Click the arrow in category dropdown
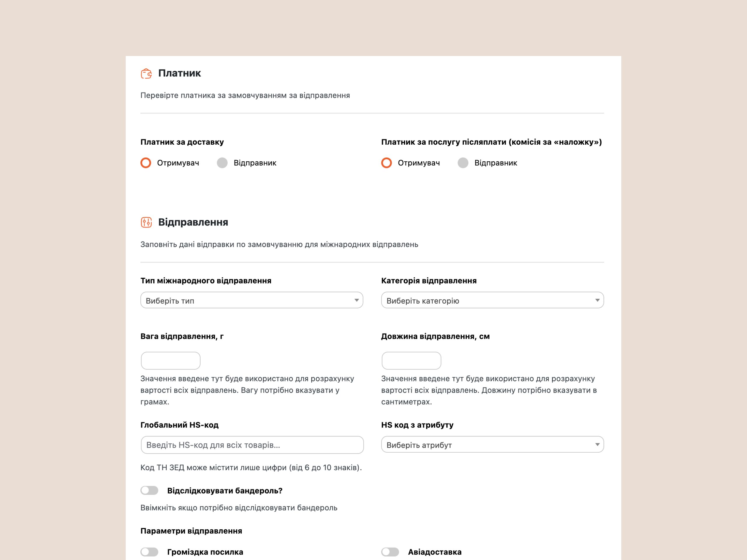 point(597,300)
